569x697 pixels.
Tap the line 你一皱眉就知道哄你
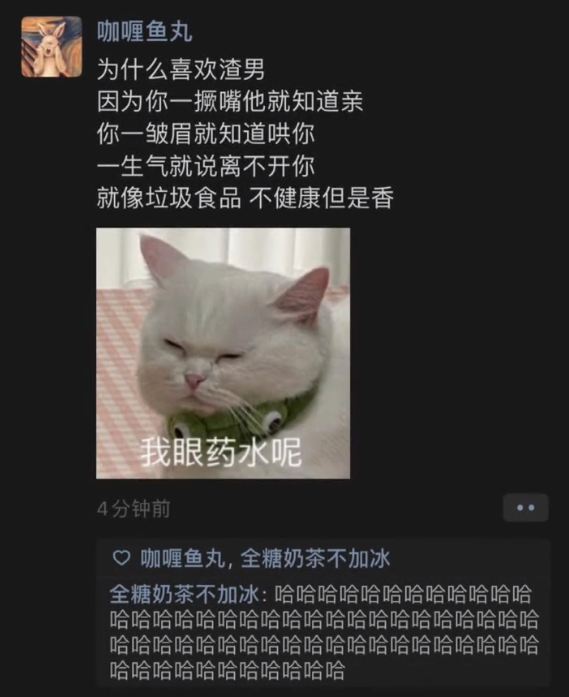(x=205, y=133)
